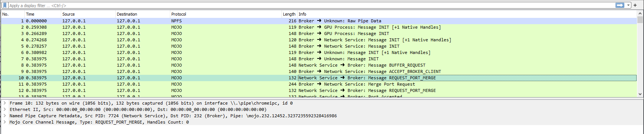Select packet 12 REQUEST_PORT_MERGE row
Viewport: 644px width, 134px height.
coord(319,90)
